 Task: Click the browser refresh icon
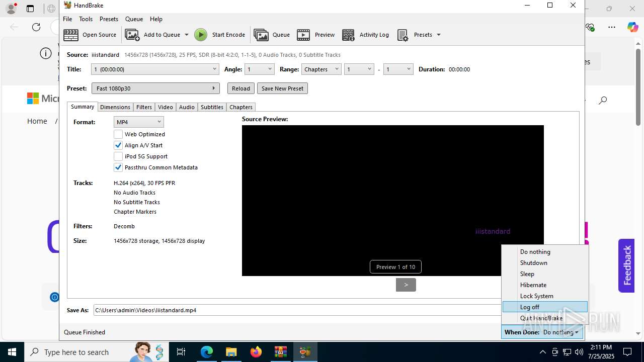[x=36, y=27]
